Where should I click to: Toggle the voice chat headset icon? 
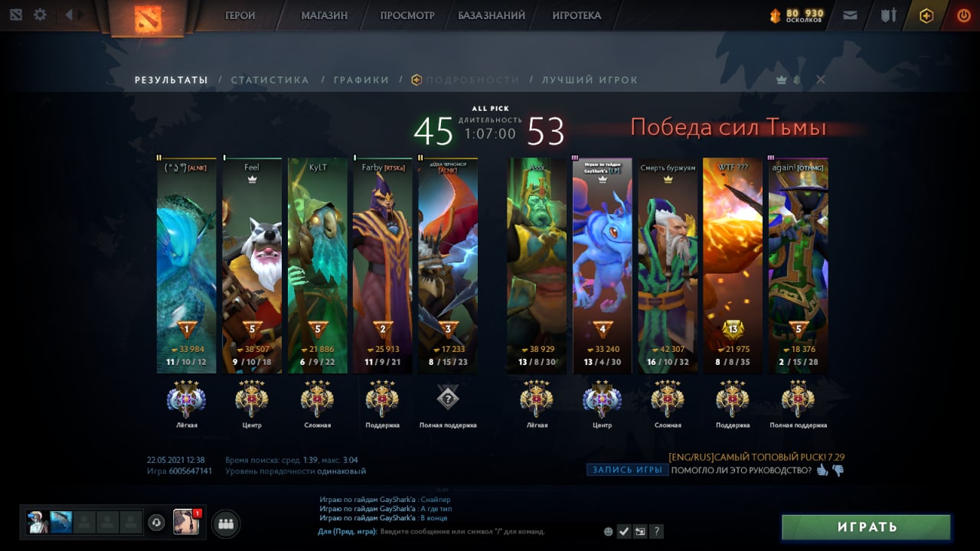pos(156,522)
